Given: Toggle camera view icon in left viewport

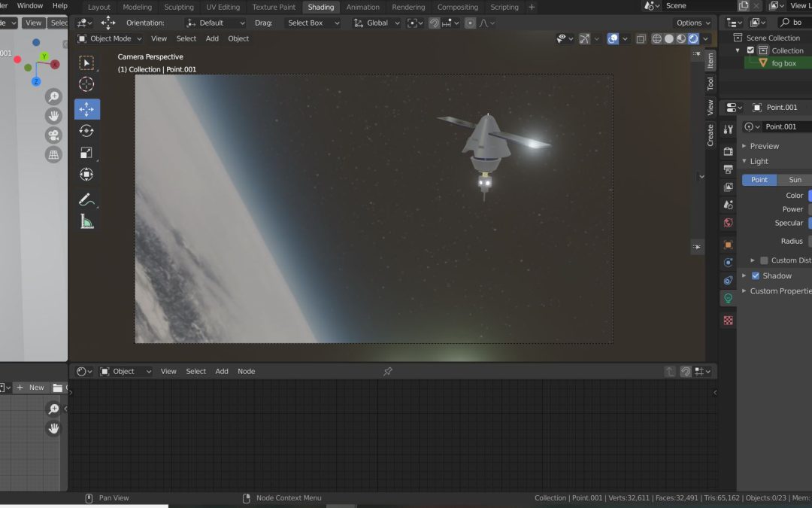Looking at the screenshot, I should tap(53, 135).
